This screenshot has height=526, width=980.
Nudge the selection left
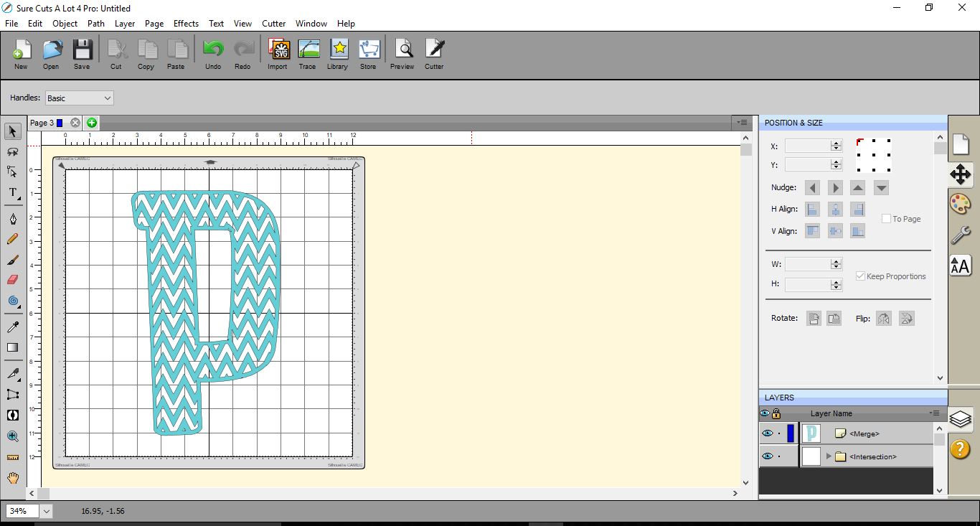pyautogui.click(x=812, y=188)
